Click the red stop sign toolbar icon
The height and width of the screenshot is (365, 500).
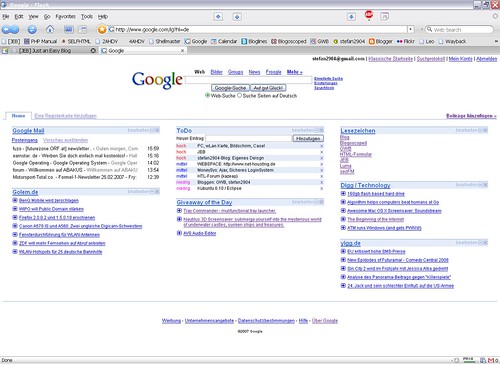369,15
